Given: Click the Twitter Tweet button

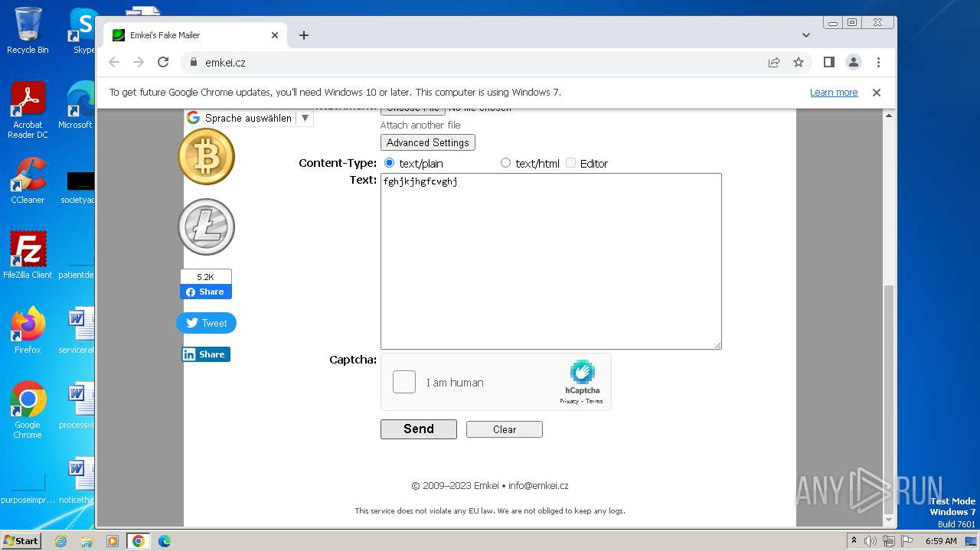Looking at the screenshot, I should [x=207, y=323].
